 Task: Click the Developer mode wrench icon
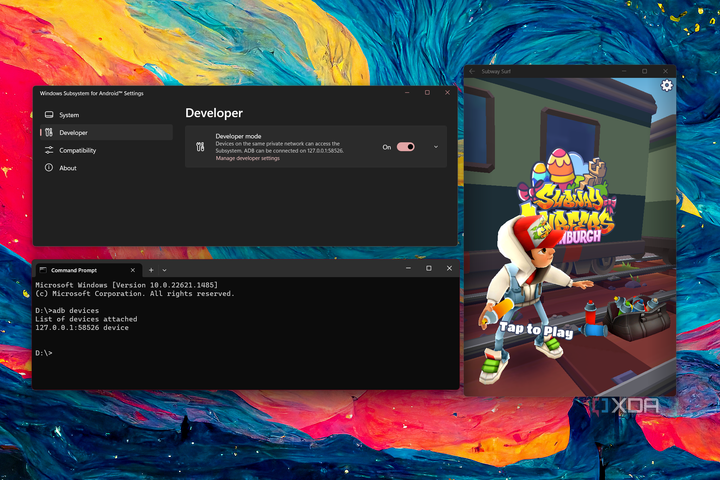click(200, 147)
